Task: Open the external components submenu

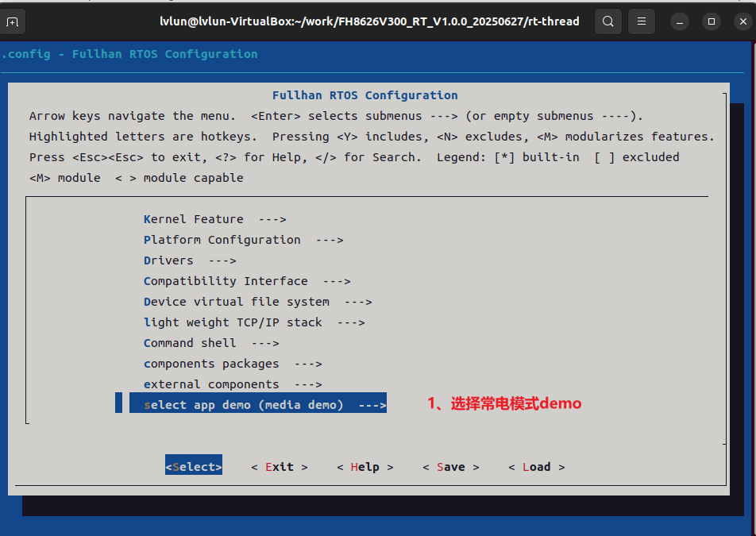Action: (x=233, y=385)
